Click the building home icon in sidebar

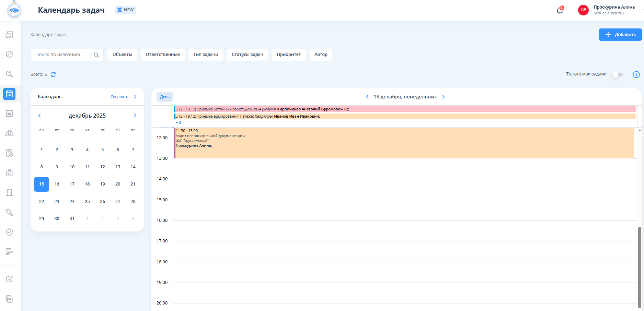click(x=10, y=35)
